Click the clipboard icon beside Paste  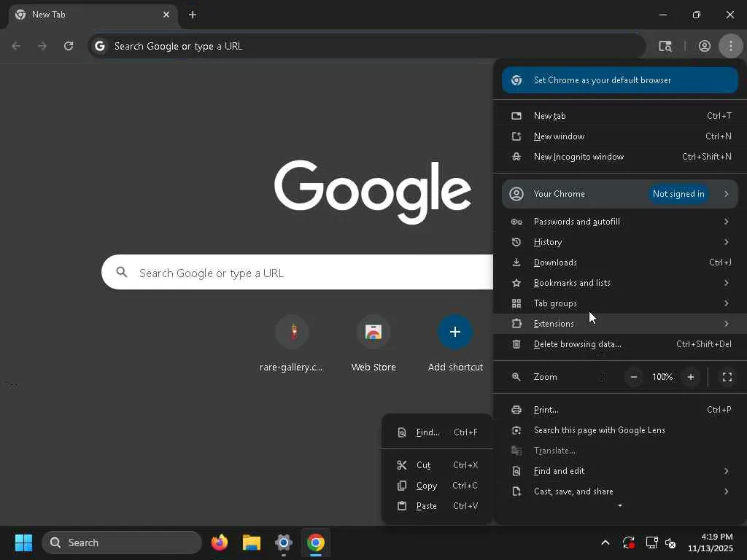402,506
